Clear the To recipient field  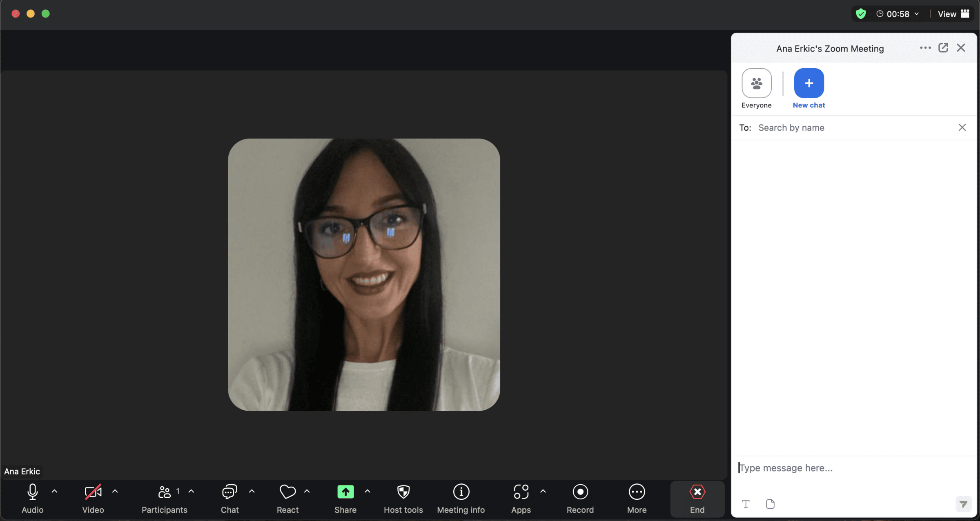962,127
